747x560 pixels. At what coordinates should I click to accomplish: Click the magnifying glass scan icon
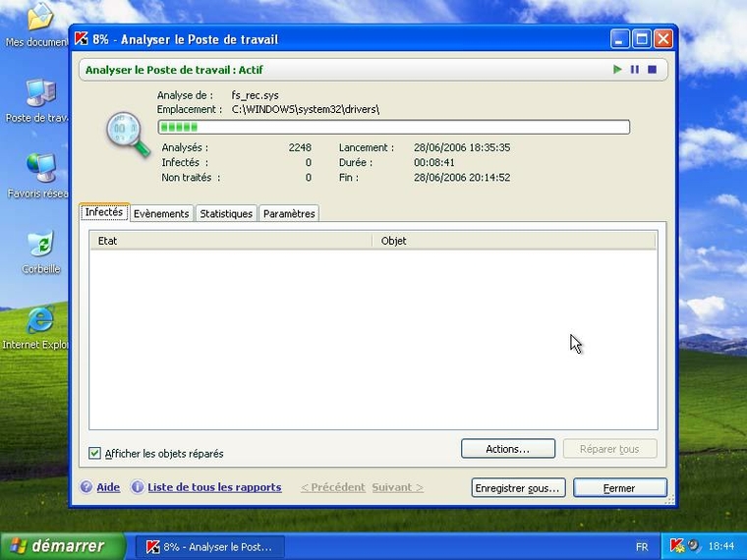(128, 135)
